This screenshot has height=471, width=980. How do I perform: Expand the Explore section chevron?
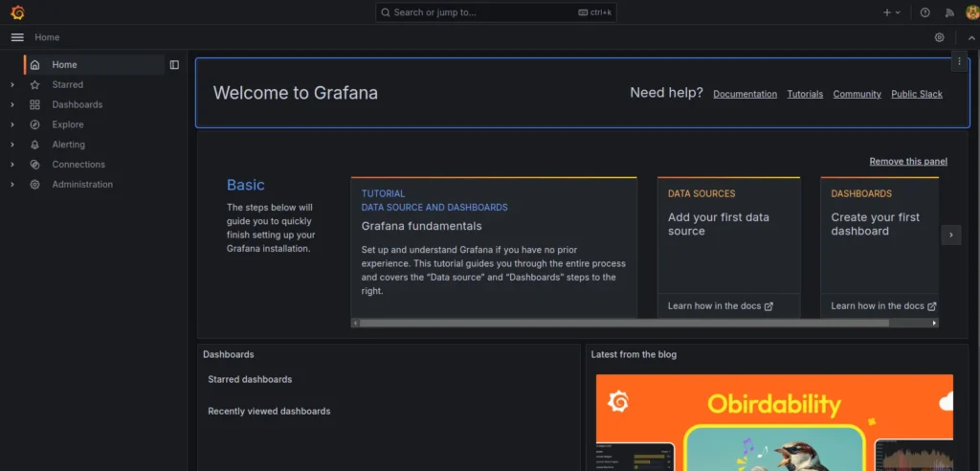tap(12, 124)
